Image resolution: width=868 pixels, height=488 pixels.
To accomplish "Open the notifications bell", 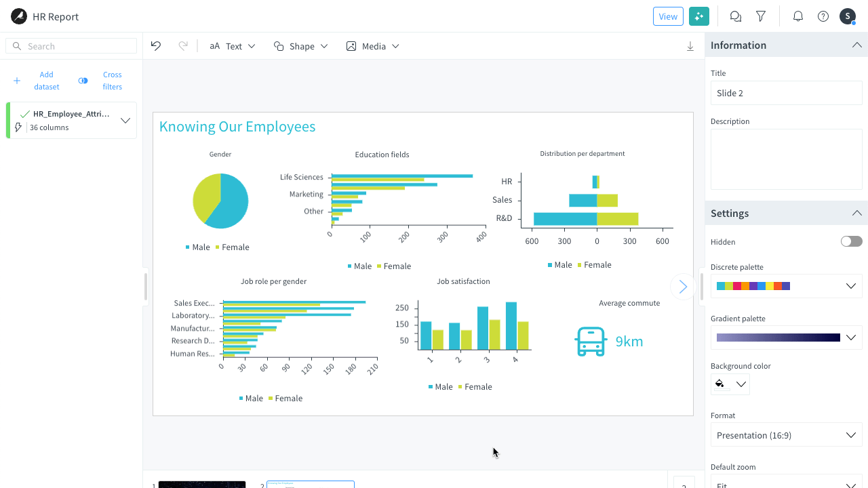I will (798, 16).
